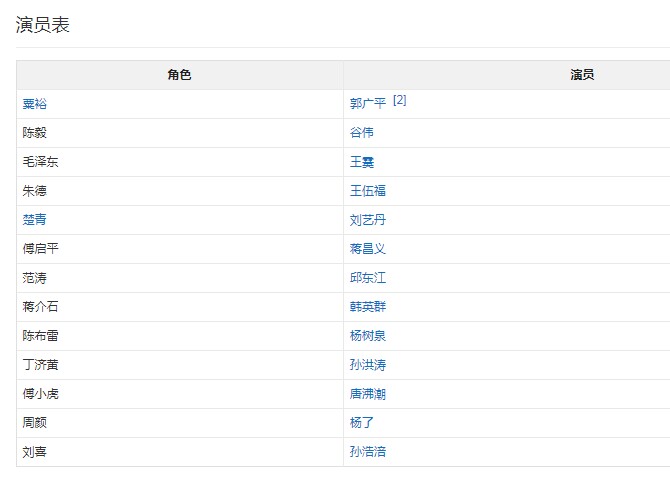Open the 楚青 role link

(34, 219)
